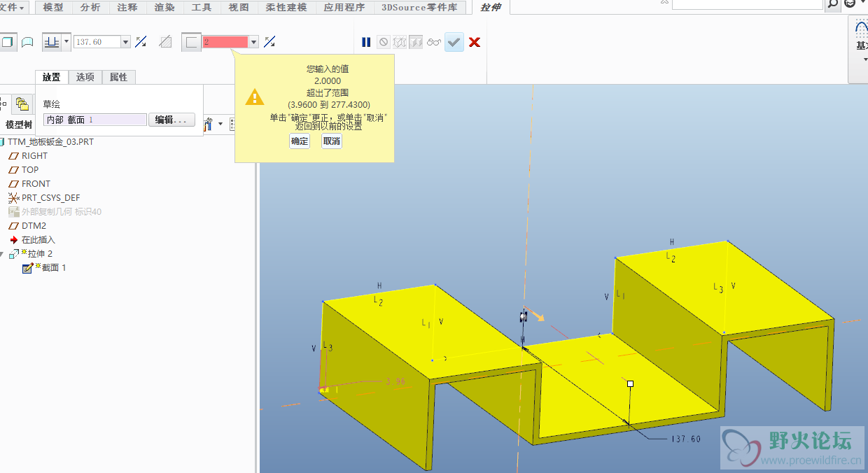Viewport: 868px width, 473px height.
Task: Click 取消 in the warning popup
Action: point(332,141)
